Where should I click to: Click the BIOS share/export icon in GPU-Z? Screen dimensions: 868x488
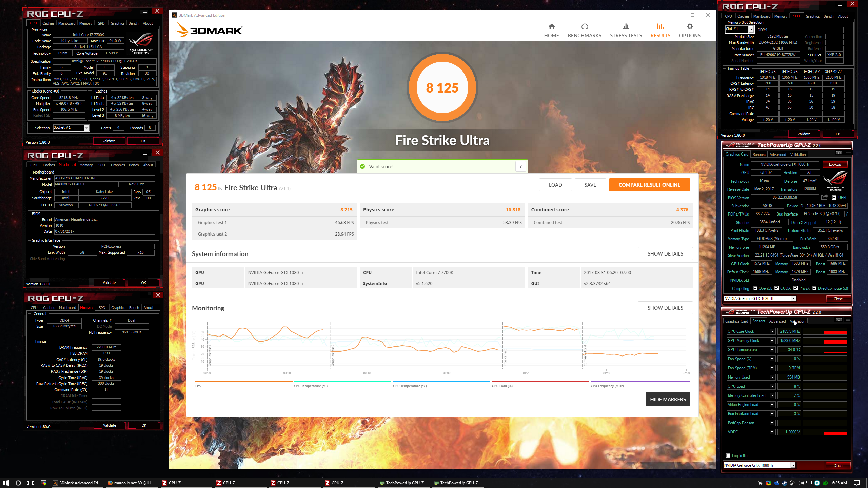[824, 197]
